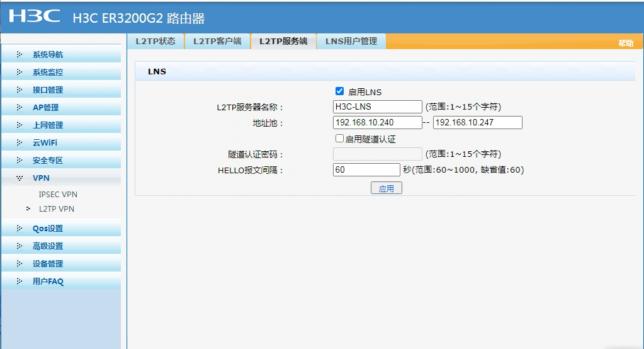Expand the 系统导航 menu arrow icon
The height and width of the screenshot is (349, 644).
point(20,54)
